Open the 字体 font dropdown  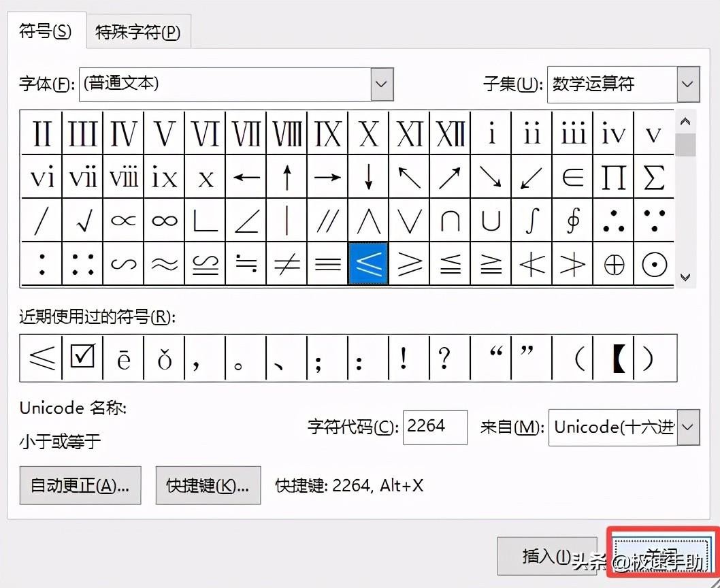click(382, 84)
